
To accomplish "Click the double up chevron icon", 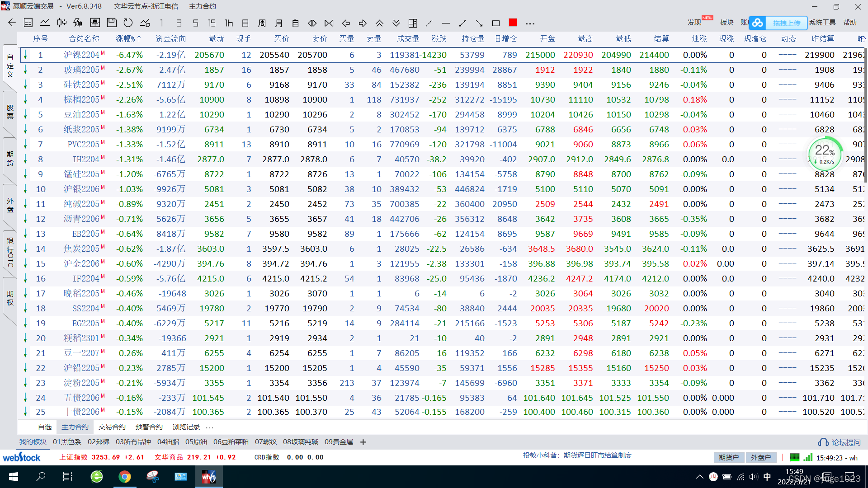I will coord(379,23).
